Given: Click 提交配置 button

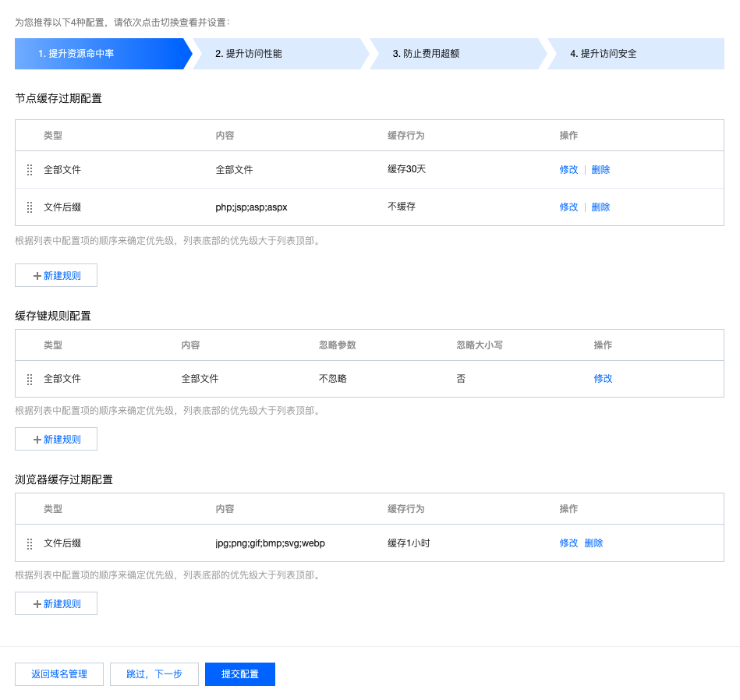Looking at the screenshot, I should [239, 674].
